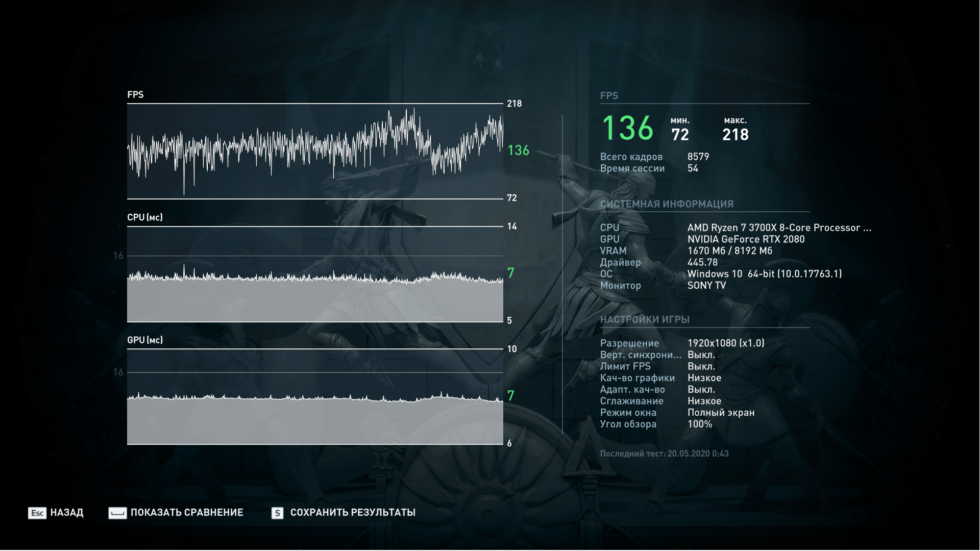Click the S key icon

[x=277, y=513]
